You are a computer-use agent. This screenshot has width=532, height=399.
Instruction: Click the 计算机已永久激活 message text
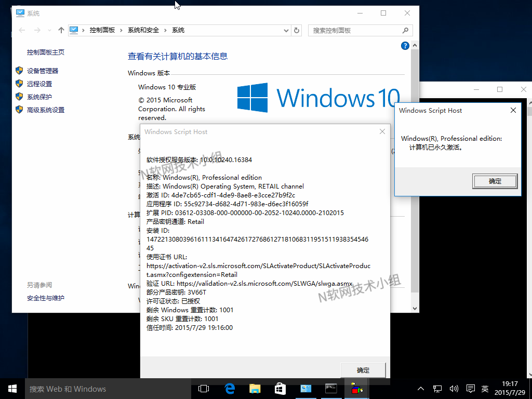pyautogui.click(x=436, y=148)
